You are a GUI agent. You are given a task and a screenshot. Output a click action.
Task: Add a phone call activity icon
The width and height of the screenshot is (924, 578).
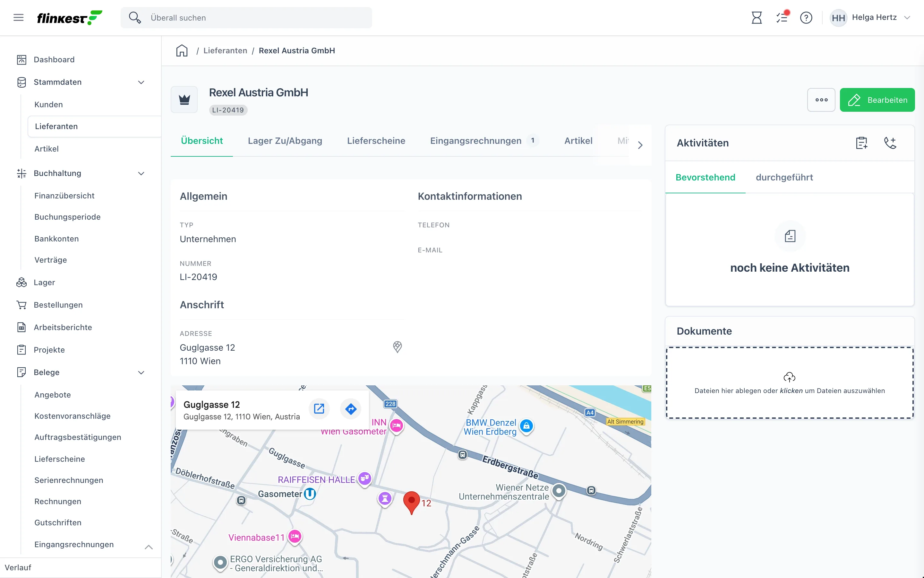[x=890, y=143]
